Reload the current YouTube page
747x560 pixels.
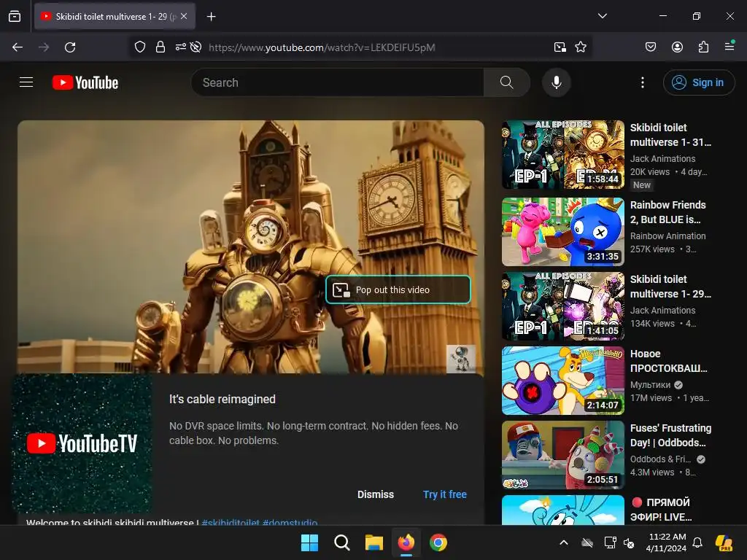(x=70, y=47)
